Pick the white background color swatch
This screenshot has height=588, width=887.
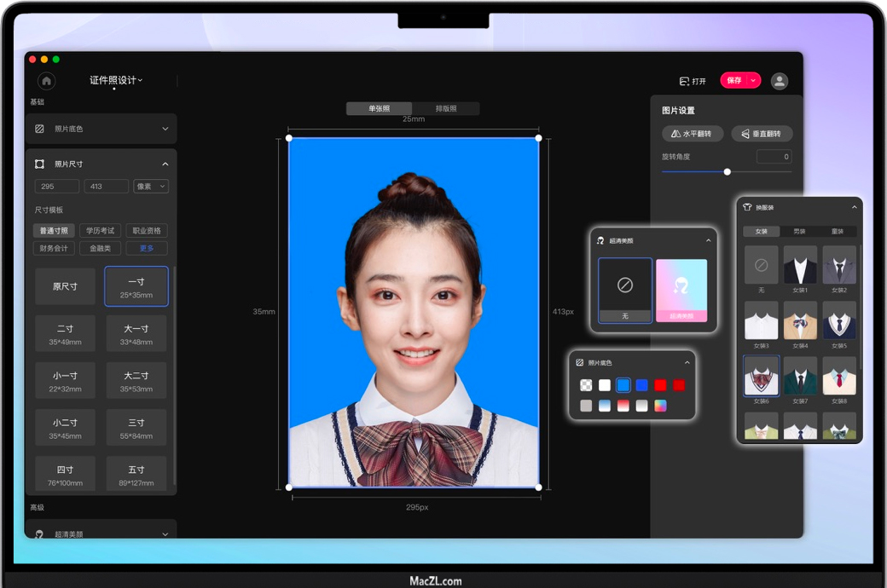pos(605,385)
